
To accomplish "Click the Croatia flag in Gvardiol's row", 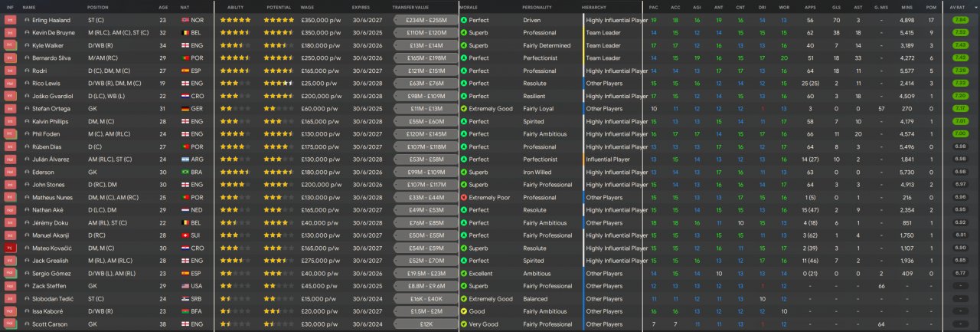I will tap(185, 96).
